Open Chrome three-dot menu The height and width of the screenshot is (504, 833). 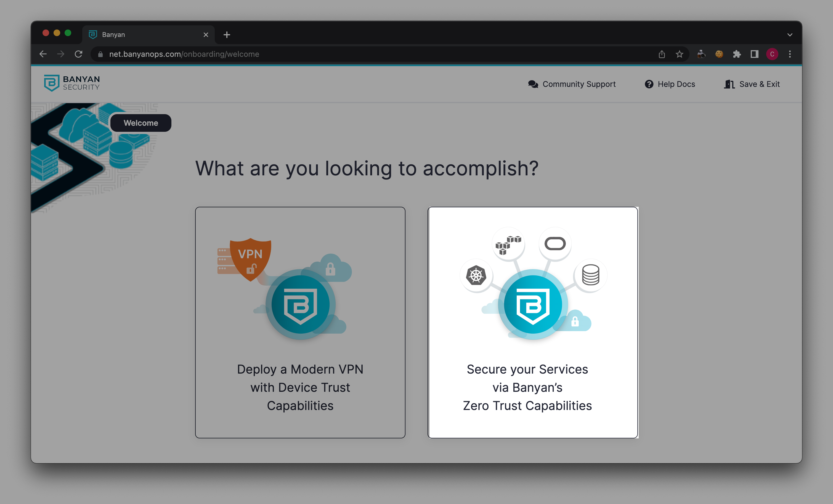(790, 54)
